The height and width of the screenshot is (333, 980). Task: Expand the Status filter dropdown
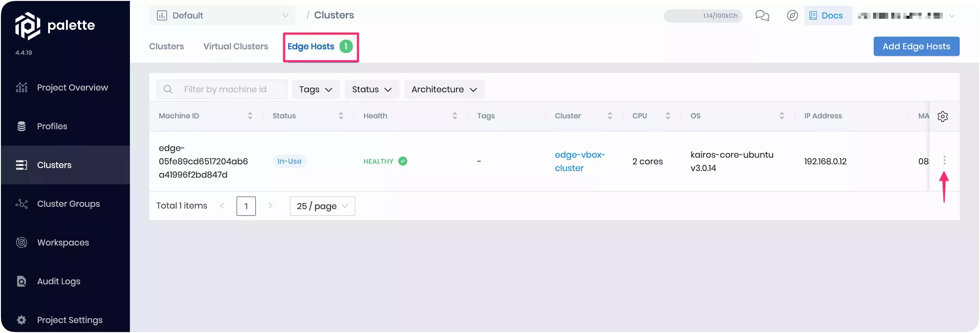(x=371, y=89)
